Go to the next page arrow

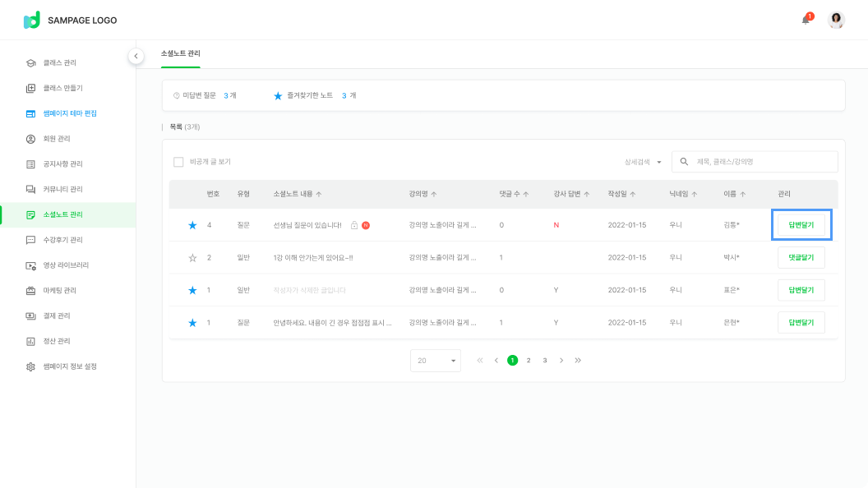[561, 360]
